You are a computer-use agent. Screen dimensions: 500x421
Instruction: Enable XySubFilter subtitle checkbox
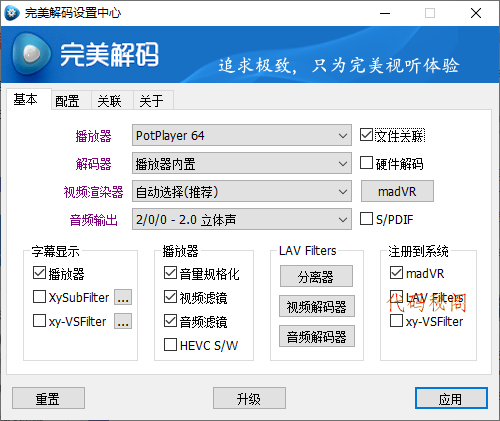(x=39, y=297)
